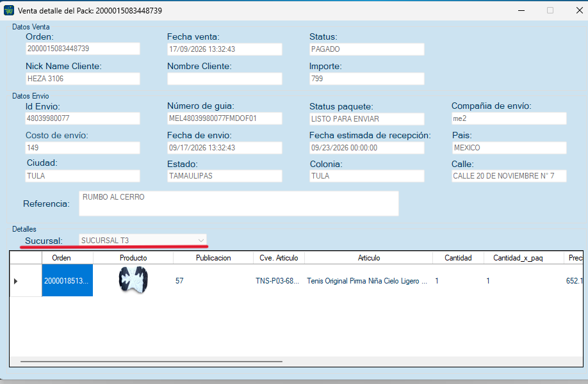
Task: Click Fecha estimada de recepción field
Action: coord(367,148)
